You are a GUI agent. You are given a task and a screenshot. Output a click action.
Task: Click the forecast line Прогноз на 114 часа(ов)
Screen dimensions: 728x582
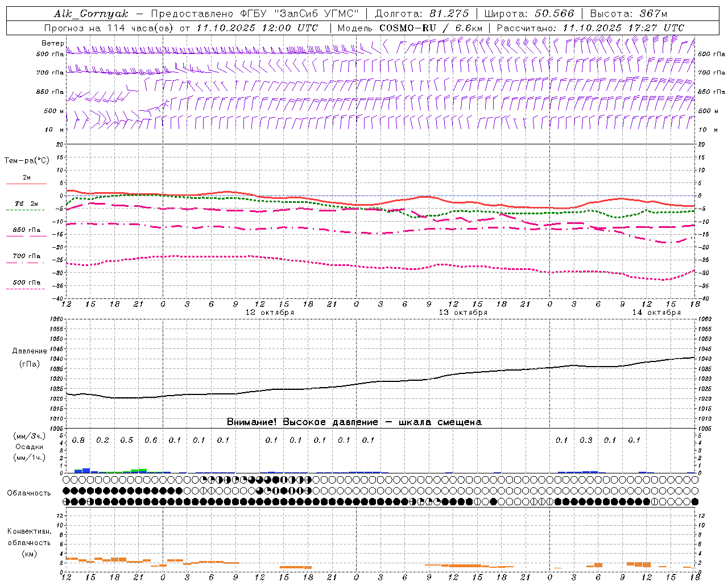pos(109,28)
